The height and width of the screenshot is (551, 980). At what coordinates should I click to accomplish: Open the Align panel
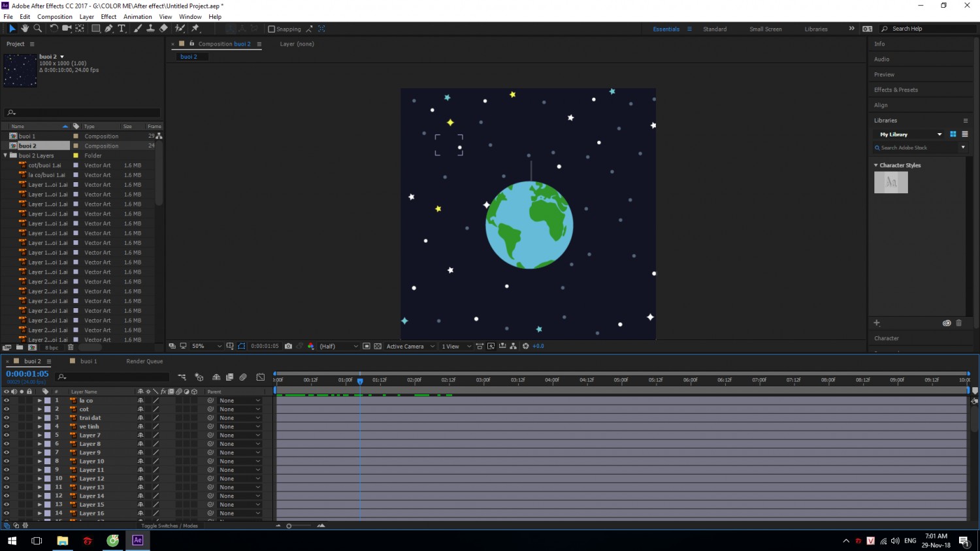click(881, 105)
